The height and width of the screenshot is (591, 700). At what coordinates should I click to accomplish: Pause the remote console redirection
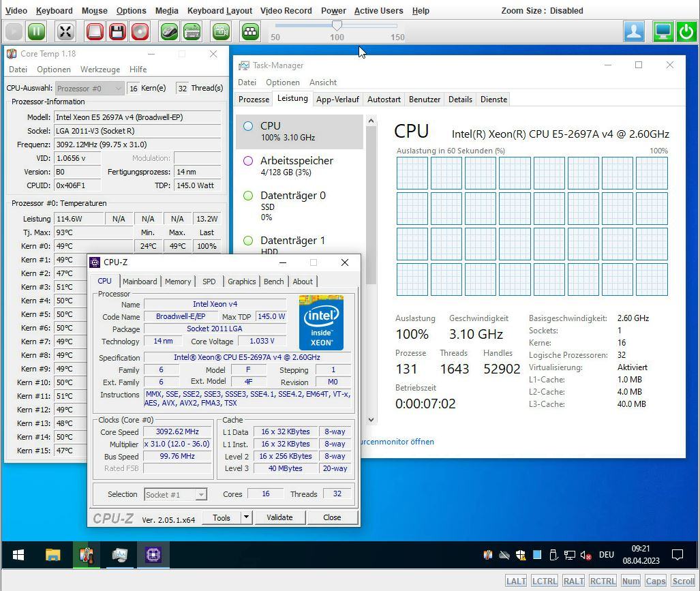pyautogui.click(x=37, y=31)
